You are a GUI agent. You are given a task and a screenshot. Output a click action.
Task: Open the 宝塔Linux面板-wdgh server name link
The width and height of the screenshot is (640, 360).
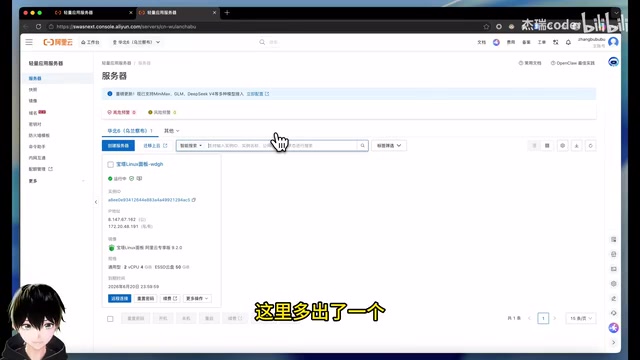click(140, 164)
